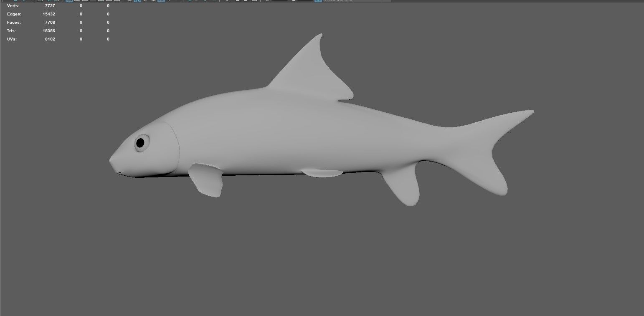644x316 pixels.
Task: Select the fish model's black eye
Action: tap(140, 143)
